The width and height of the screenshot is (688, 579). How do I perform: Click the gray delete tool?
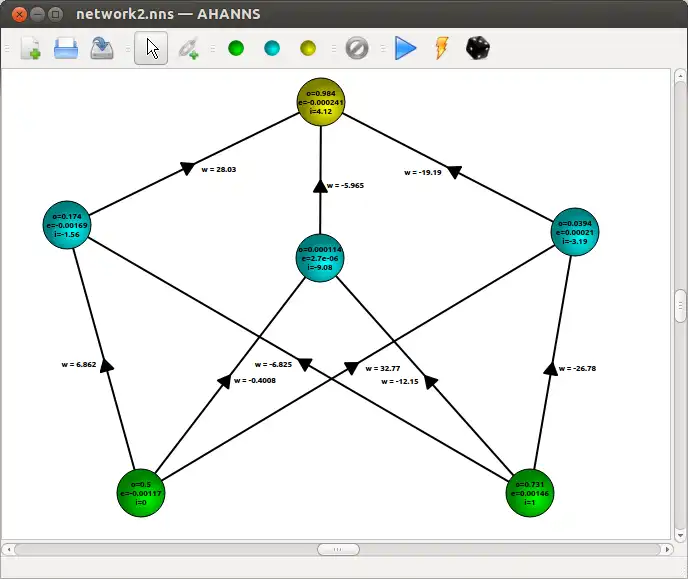click(x=357, y=48)
